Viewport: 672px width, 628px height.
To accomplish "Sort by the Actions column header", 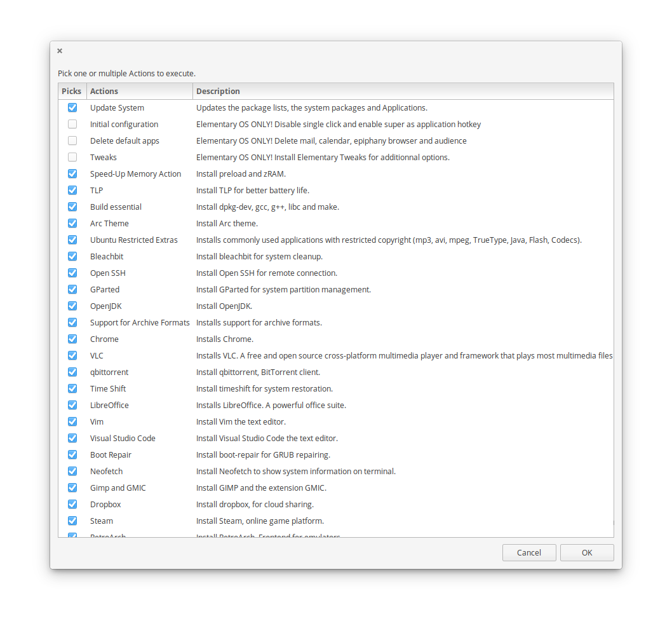I will click(x=139, y=92).
